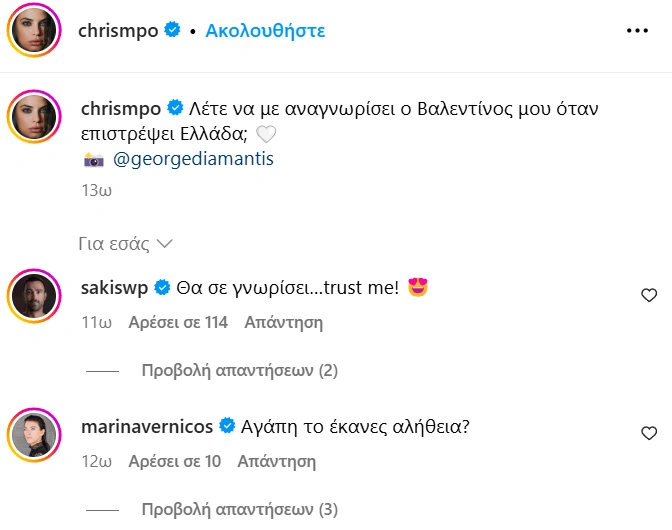
Task: Open the three-dot more options menu
Action: [637, 31]
